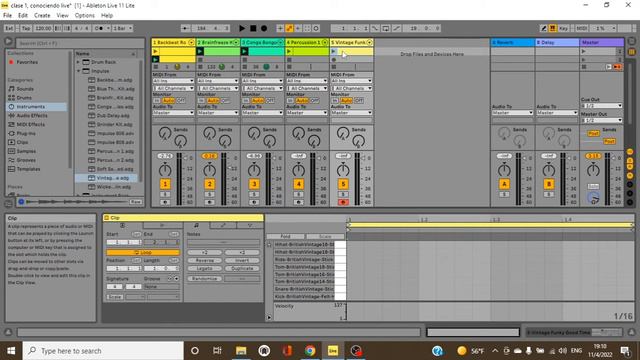Deactivate track 3 with its activator button
The image size is (640, 360).
254,184
